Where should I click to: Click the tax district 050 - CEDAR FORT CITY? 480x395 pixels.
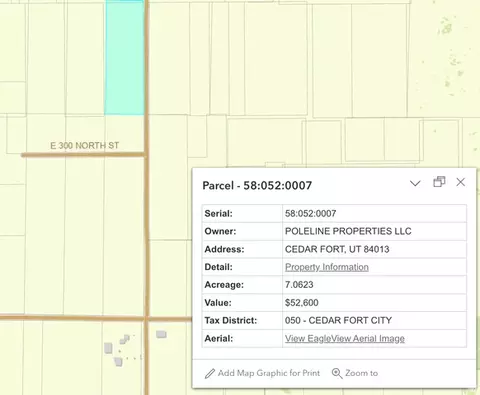click(x=338, y=320)
